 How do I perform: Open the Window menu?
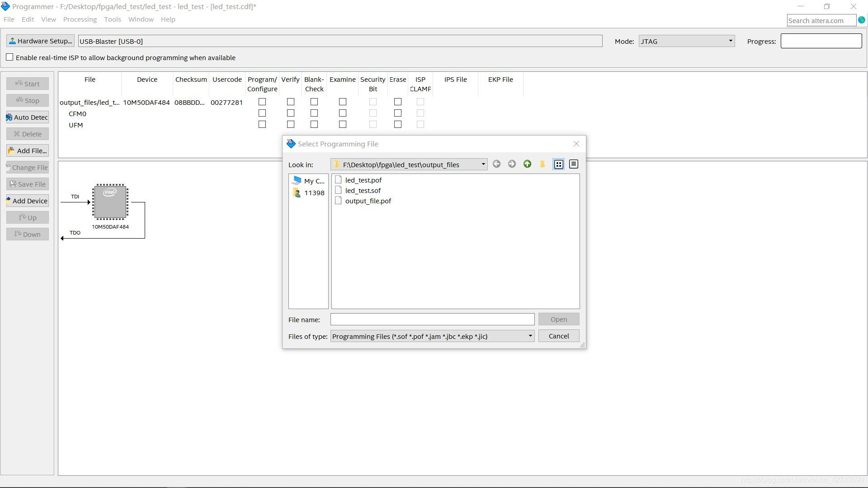pyautogui.click(x=141, y=19)
